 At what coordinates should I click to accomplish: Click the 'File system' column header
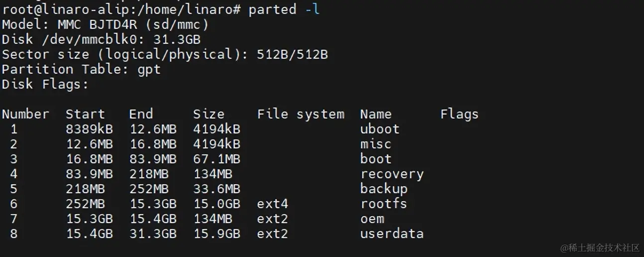[301, 114]
